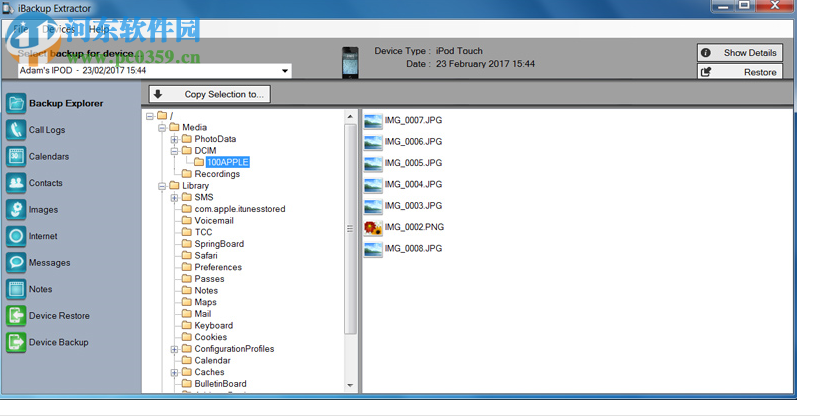Expand the SMS folder node
Viewport: 820px width, 416px height.
174,198
